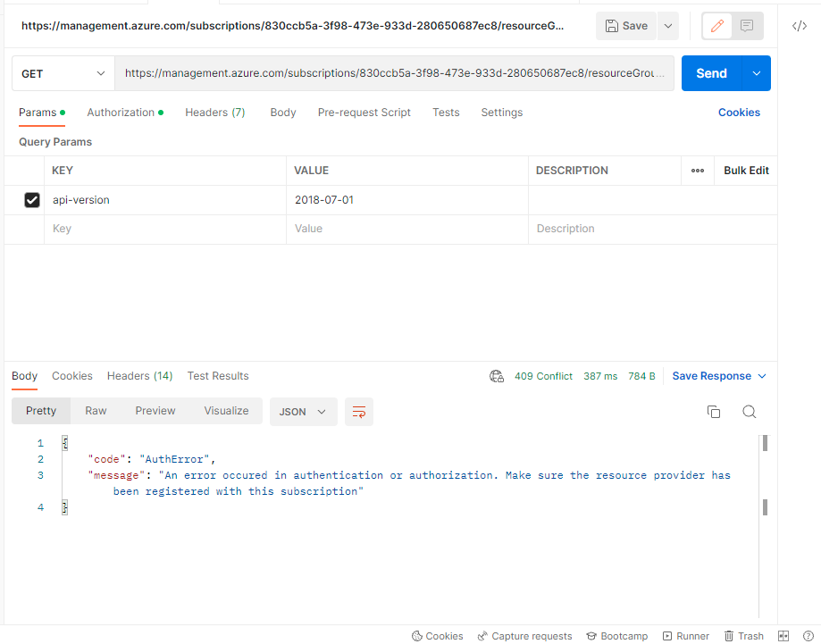Open the request Body tab
This screenshot has height=644, width=821.
(x=282, y=113)
